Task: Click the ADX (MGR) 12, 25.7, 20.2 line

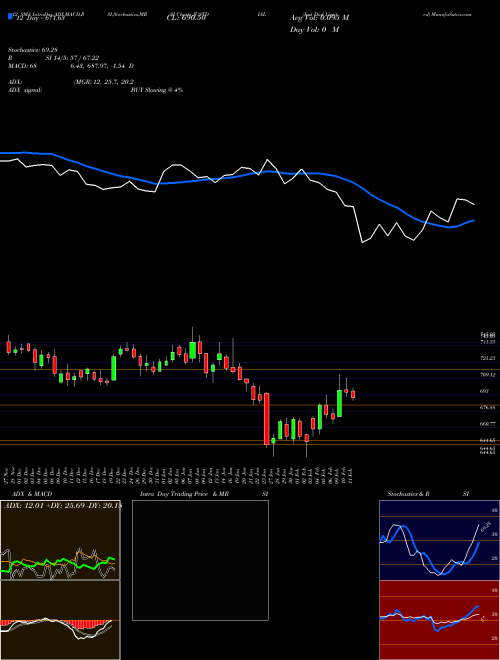Action: pyautogui.click(x=70, y=82)
